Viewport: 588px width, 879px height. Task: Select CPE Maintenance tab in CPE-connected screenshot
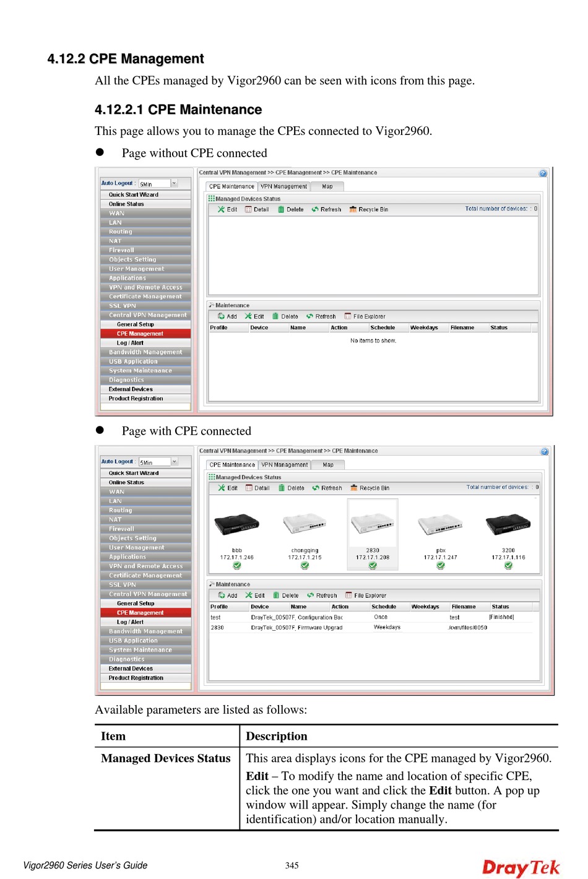(232, 465)
